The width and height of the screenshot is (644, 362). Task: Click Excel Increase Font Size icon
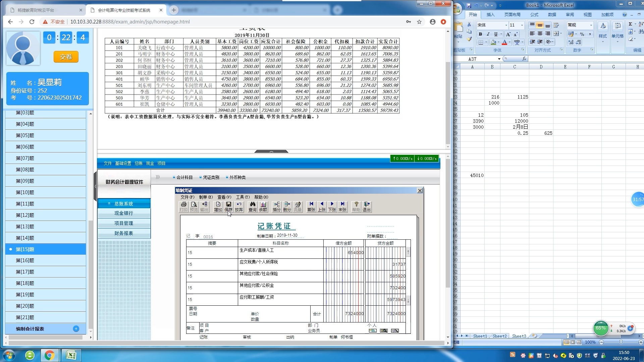508,34
